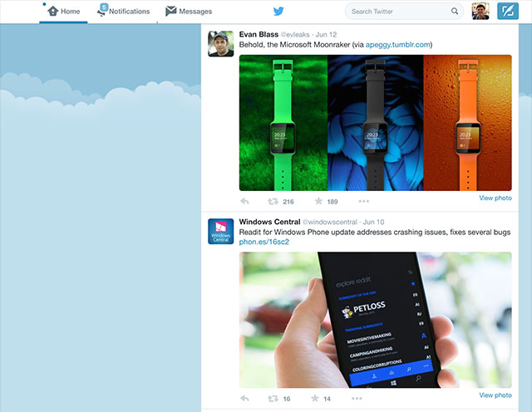This screenshot has width=532, height=412.
Task: Click the 16 retweet count
Action: pyautogui.click(x=287, y=399)
